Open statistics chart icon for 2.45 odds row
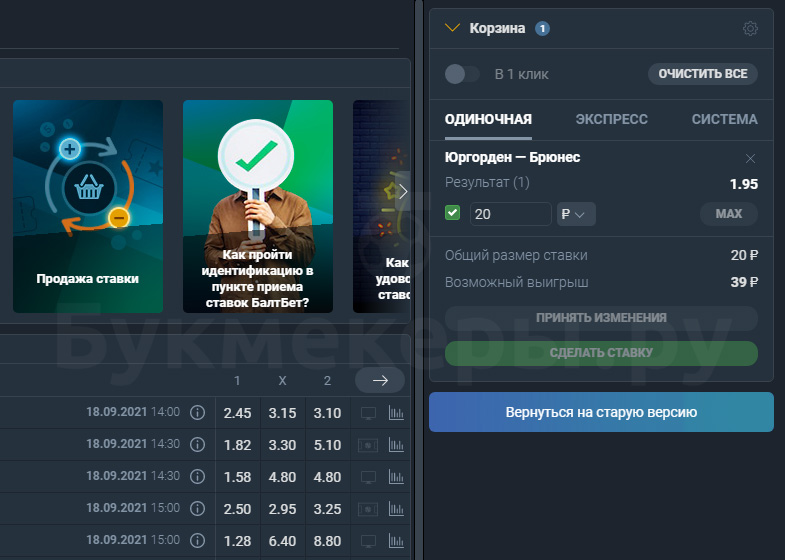The height and width of the screenshot is (560, 785). click(x=396, y=412)
